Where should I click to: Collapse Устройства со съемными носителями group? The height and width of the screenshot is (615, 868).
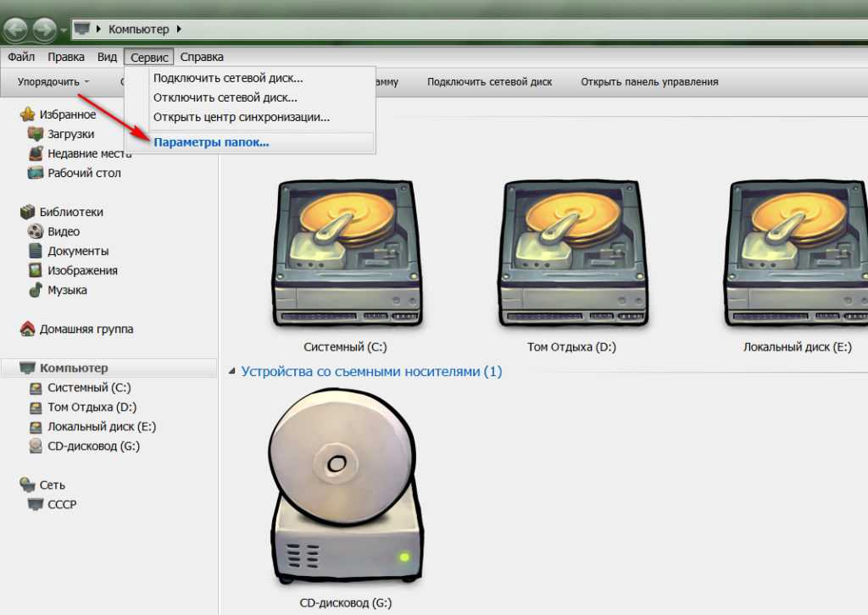[x=233, y=372]
